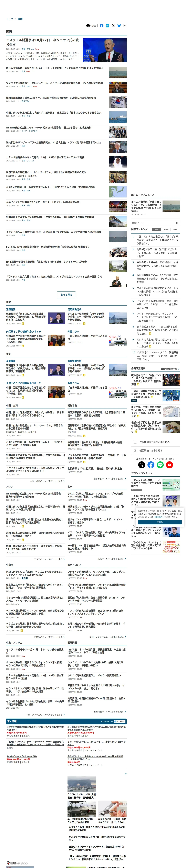
Task: Focus the 検索ワード search field
Action: pos(153,223)
